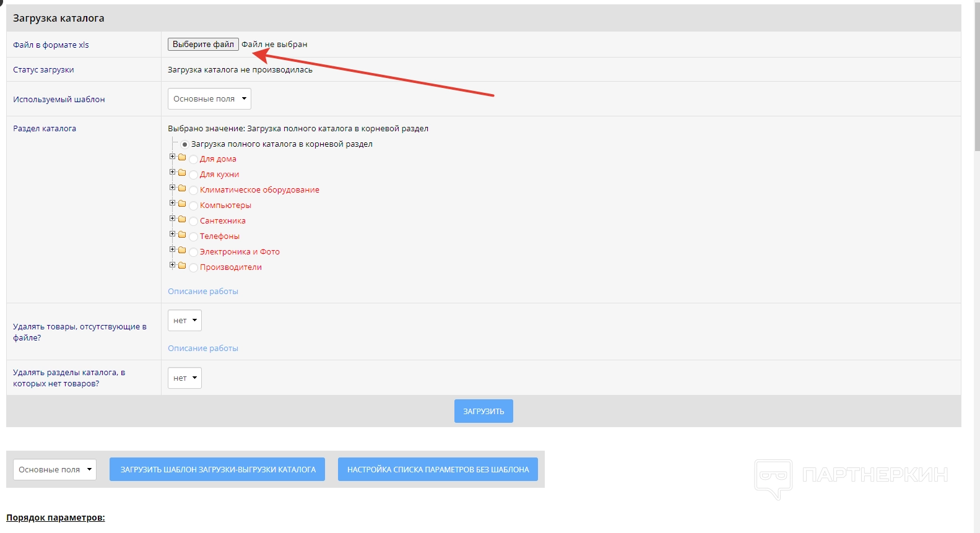The width and height of the screenshot is (980, 533).
Task: Click the Порядок параметров heading
Action: 56,518
